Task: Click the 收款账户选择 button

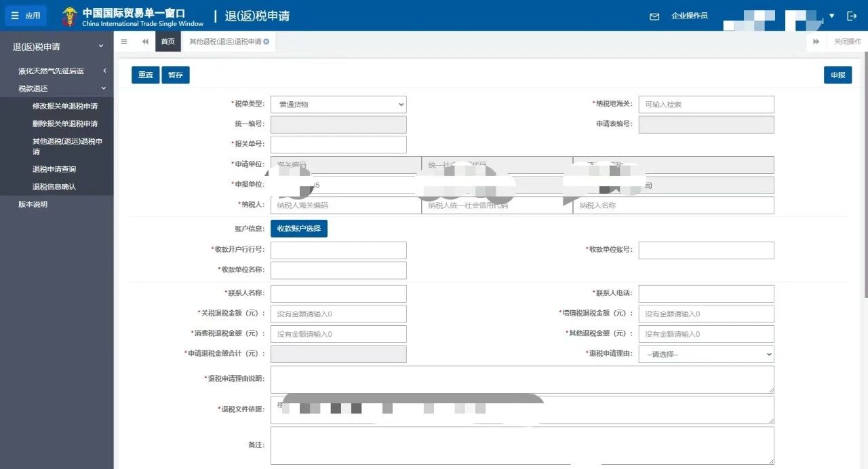Action: (298, 229)
